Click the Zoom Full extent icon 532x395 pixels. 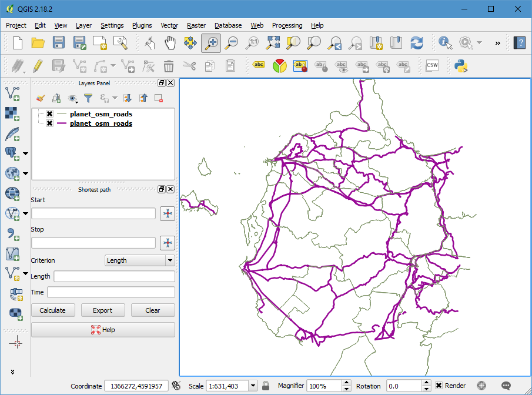click(273, 43)
